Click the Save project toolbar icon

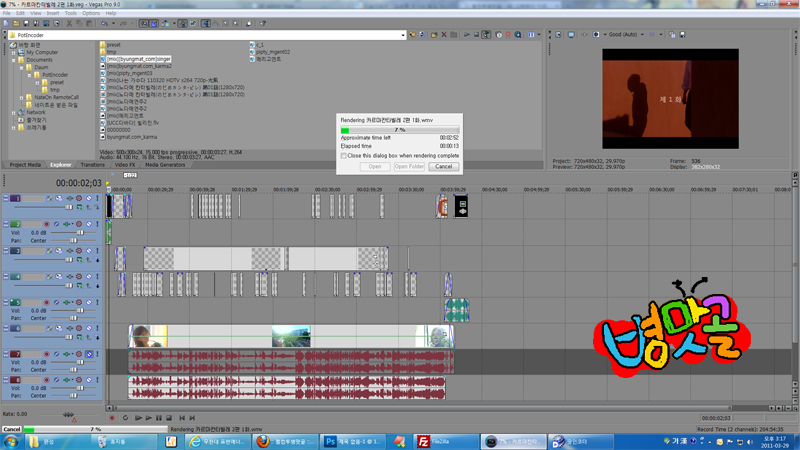coord(27,23)
